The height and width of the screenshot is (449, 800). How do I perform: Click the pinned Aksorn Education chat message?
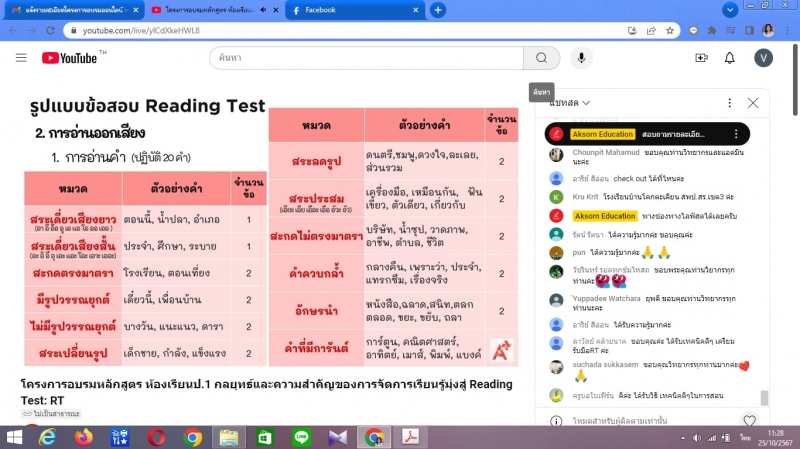coord(647,134)
